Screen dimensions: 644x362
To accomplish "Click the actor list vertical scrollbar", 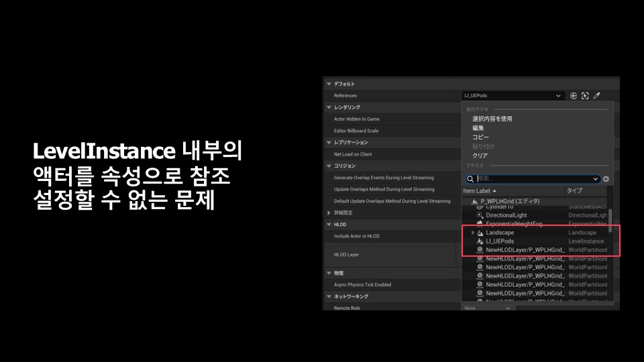I will pos(610,221).
